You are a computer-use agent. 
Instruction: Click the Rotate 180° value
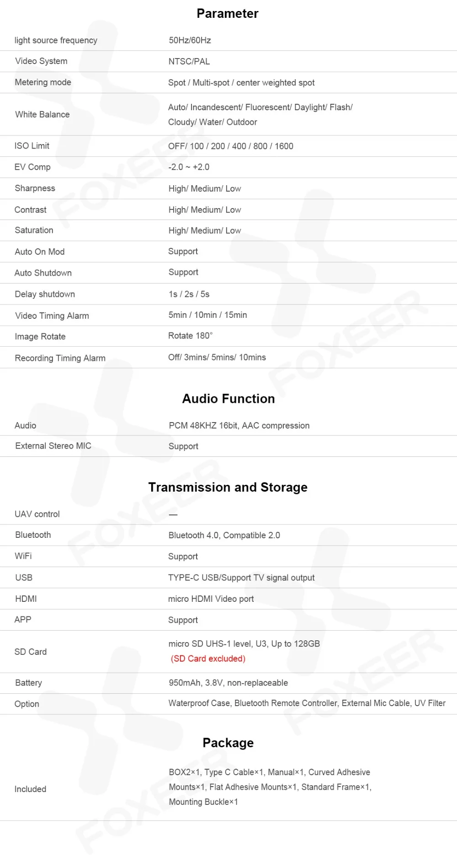pos(191,336)
